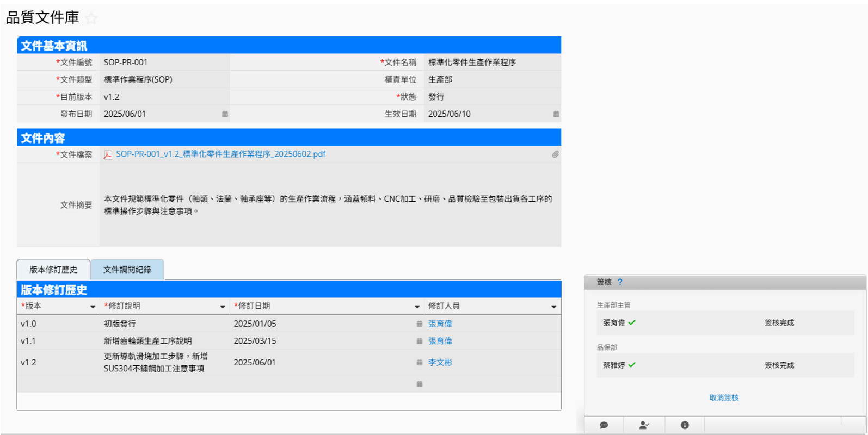
Task: Open calendar icon in v1.0 revision row
Action: click(419, 324)
